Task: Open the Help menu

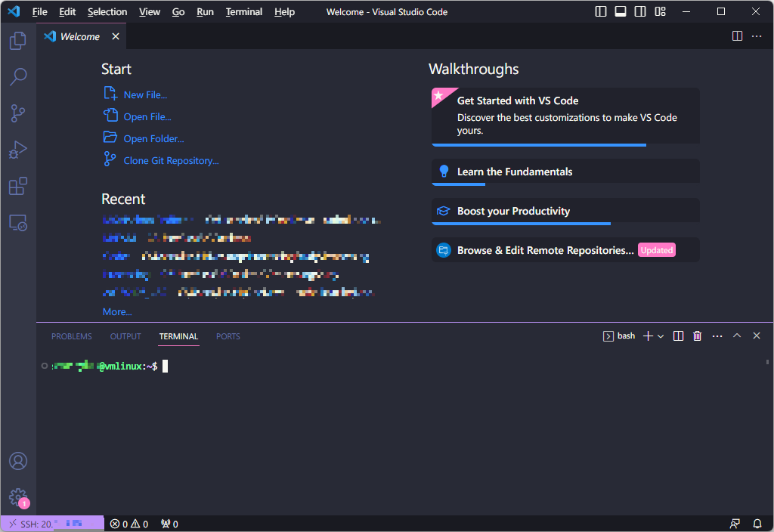Action: (x=284, y=12)
